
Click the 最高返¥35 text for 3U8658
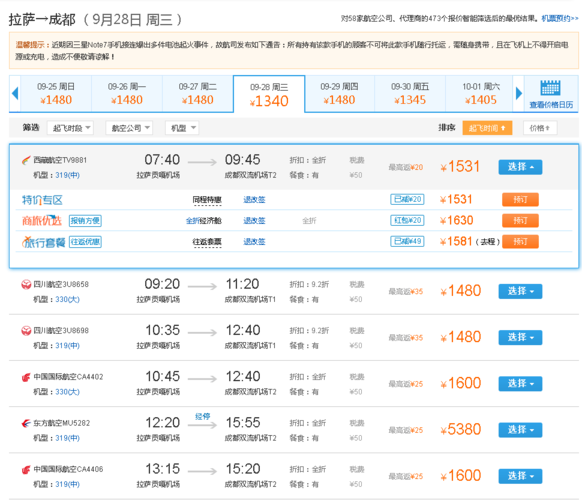406,292
